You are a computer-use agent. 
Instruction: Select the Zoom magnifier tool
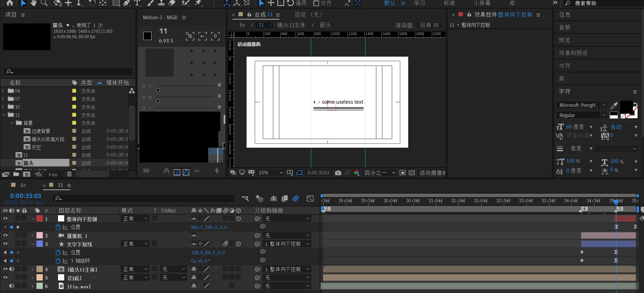44,3
